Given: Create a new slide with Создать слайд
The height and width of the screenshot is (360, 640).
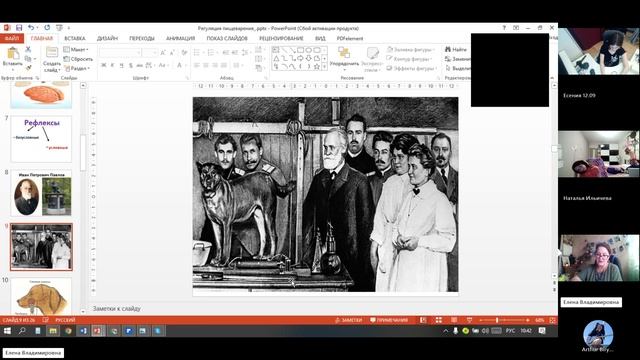Looking at the screenshot, I should point(52,59).
